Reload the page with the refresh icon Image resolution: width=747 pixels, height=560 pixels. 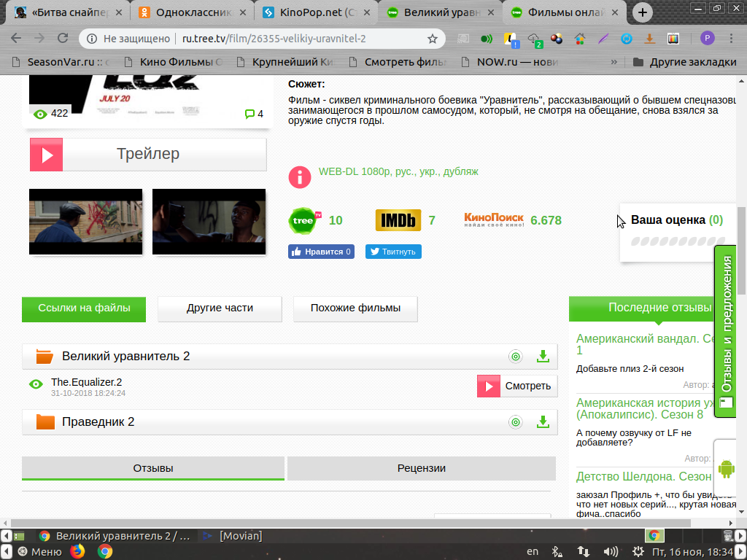[x=63, y=39]
